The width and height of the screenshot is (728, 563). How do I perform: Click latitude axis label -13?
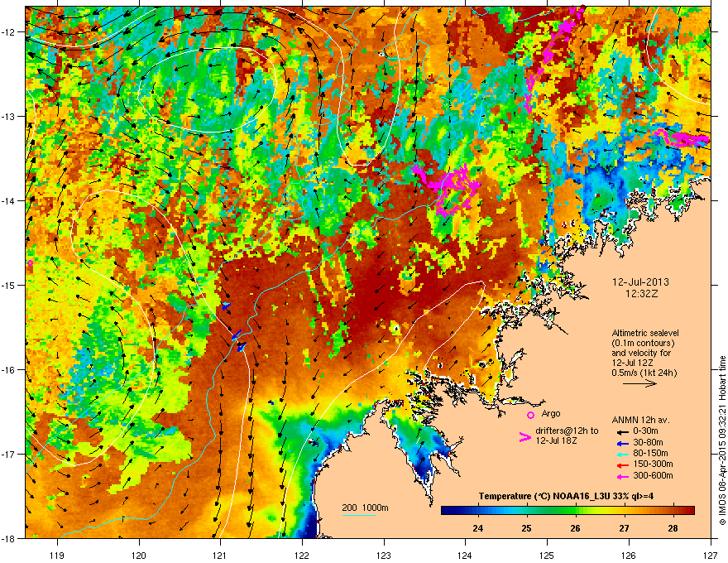[x=9, y=116]
